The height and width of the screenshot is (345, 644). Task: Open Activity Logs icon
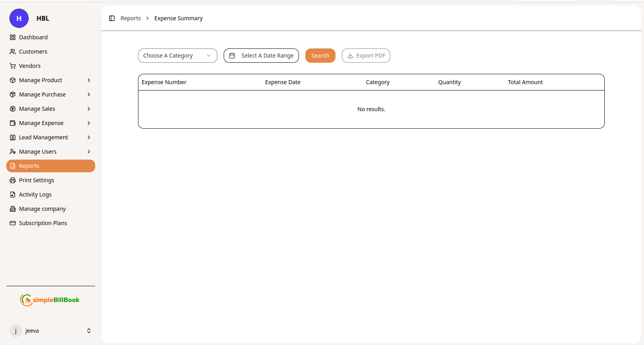13,195
